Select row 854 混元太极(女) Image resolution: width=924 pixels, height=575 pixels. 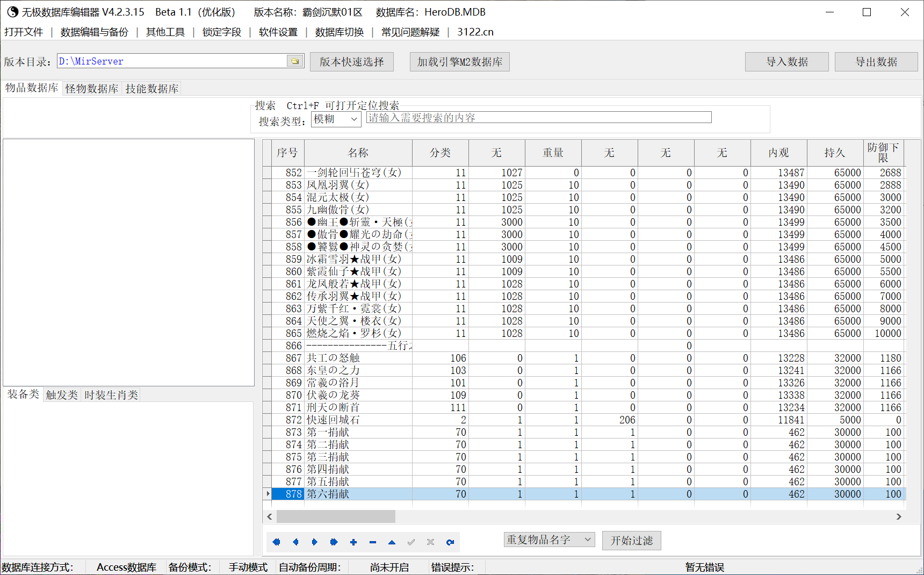584,197
